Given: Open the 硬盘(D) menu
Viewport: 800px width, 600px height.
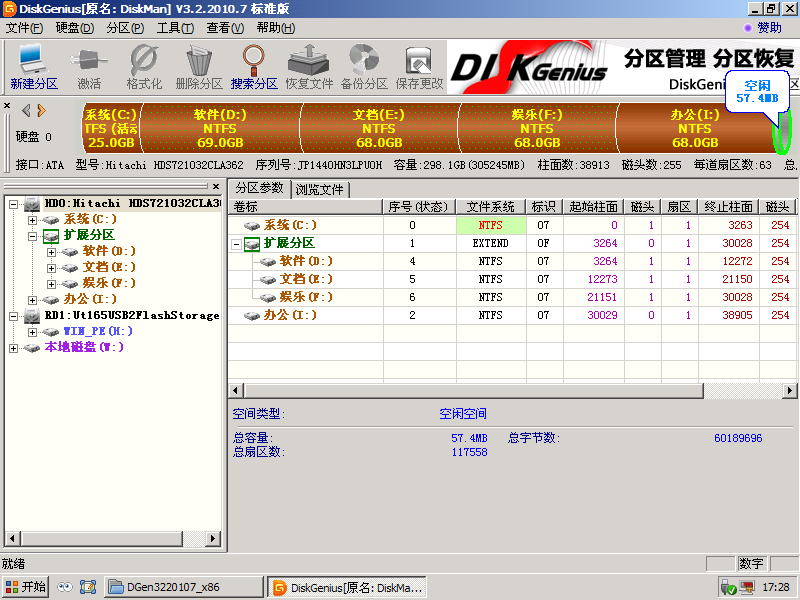Looking at the screenshot, I should click(x=74, y=28).
